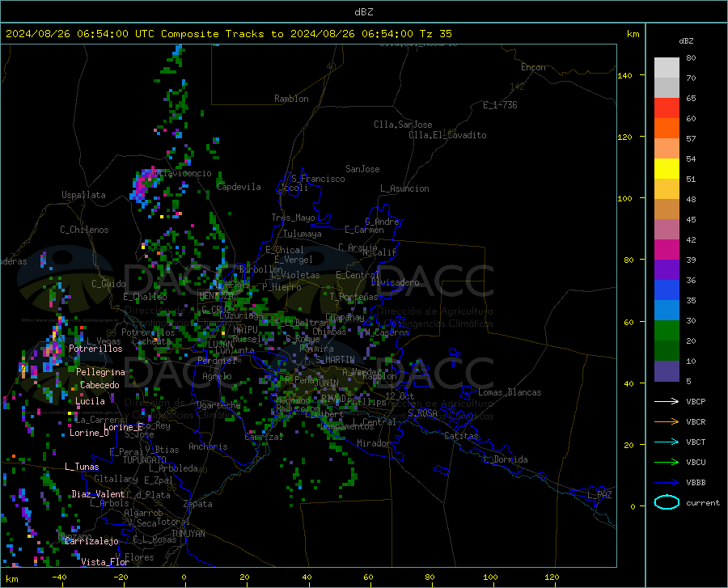The height and width of the screenshot is (588, 728).
Task: Click the 'Cabecedo' map label
Action: (99, 385)
